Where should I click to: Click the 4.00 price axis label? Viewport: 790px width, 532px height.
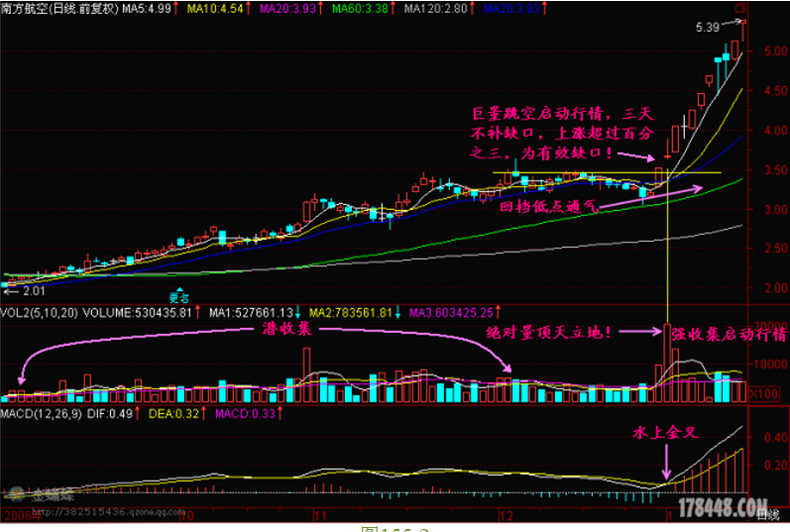click(776, 130)
